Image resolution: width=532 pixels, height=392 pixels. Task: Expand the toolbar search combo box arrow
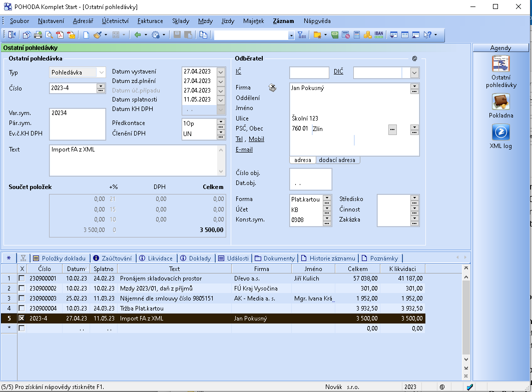291,35
